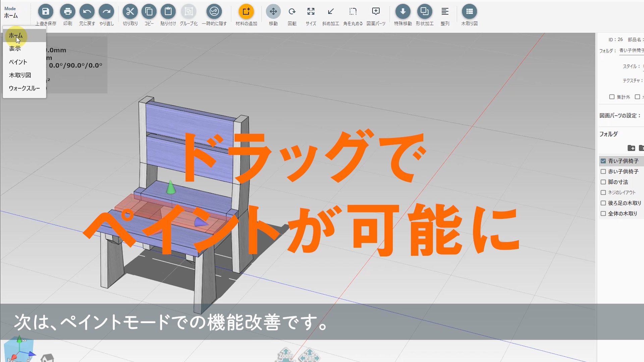The image size is (644, 362).
Task: Click the 切り取り scissors icon
Action: pyautogui.click(x=130, y=12)
